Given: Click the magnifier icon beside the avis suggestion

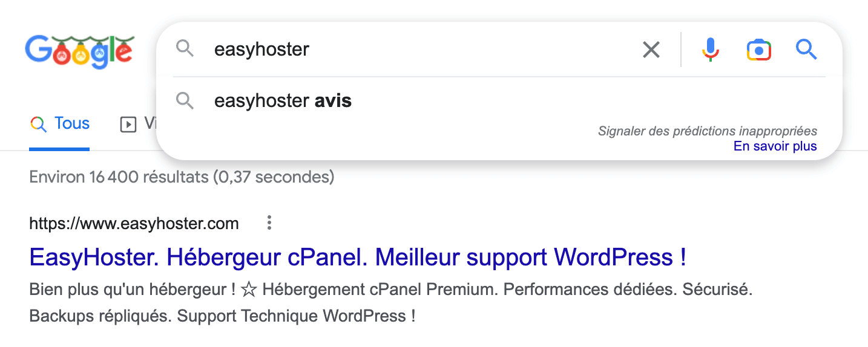Looking at the screenshot, I should 185,101.
